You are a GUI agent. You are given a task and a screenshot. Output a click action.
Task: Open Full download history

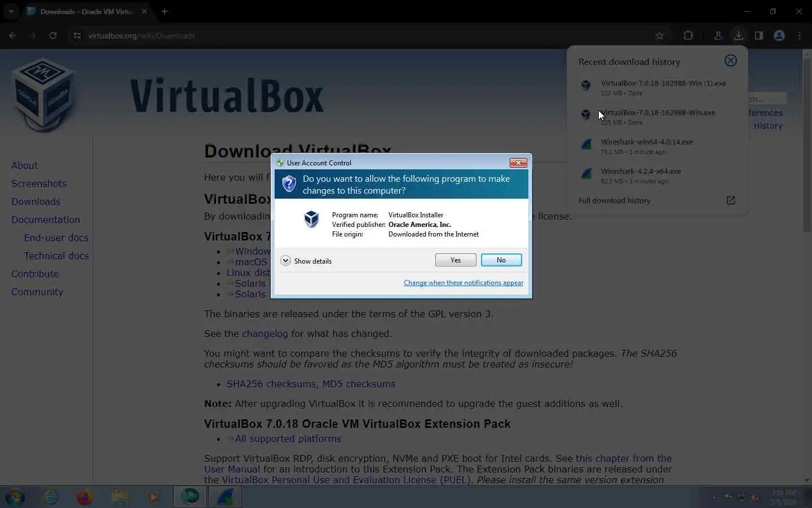614,200
